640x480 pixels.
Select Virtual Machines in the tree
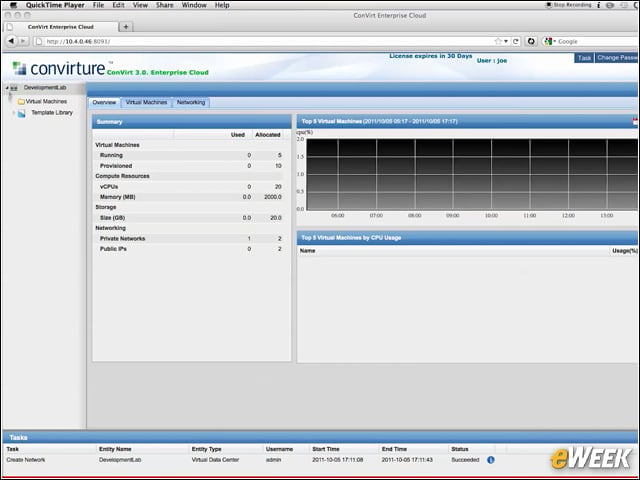point(46,102)
